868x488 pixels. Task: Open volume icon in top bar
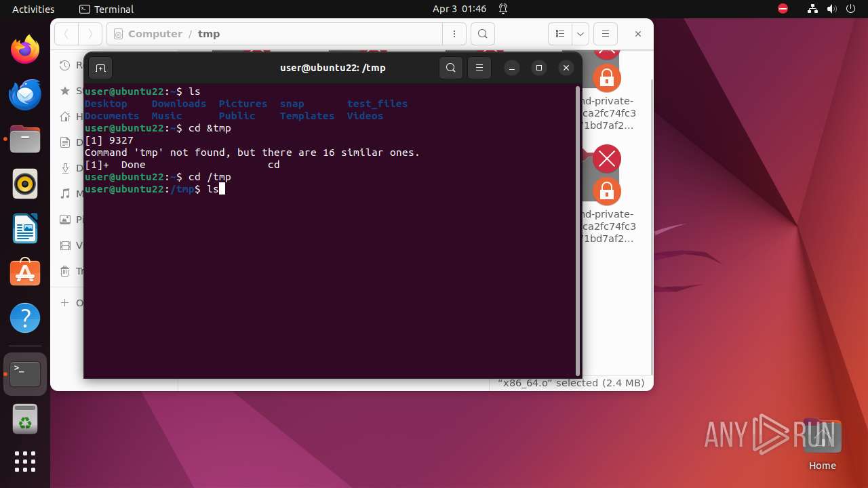(x=831, y=9)
